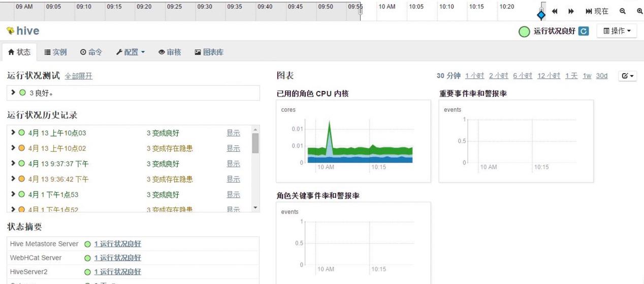Select the 1 天 time range
Image resolution: width=644 pixels, height=284 pixels.
coord(571,76)
